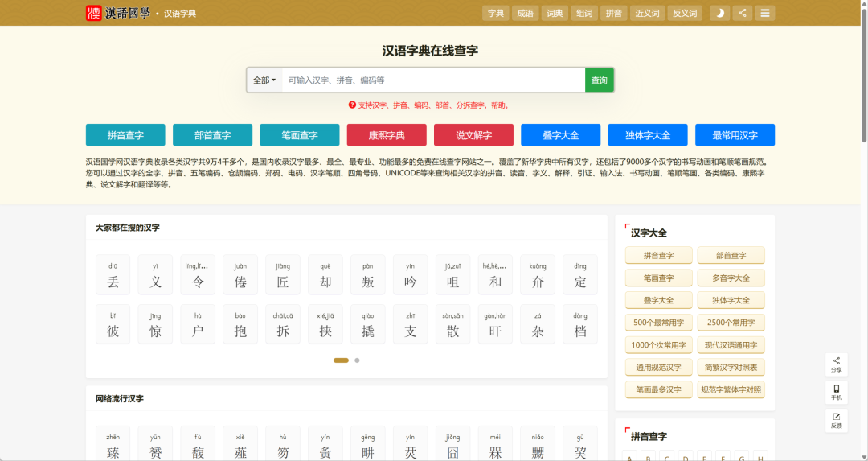Screen dimensions: 868x461
Task: Open the character card 丢
Action: (113, 275)
